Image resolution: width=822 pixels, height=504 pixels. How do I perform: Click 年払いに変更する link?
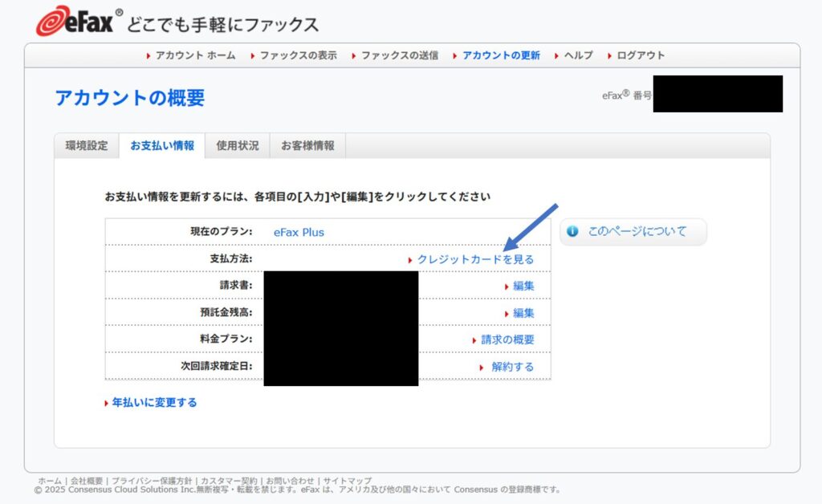(155, 402)
